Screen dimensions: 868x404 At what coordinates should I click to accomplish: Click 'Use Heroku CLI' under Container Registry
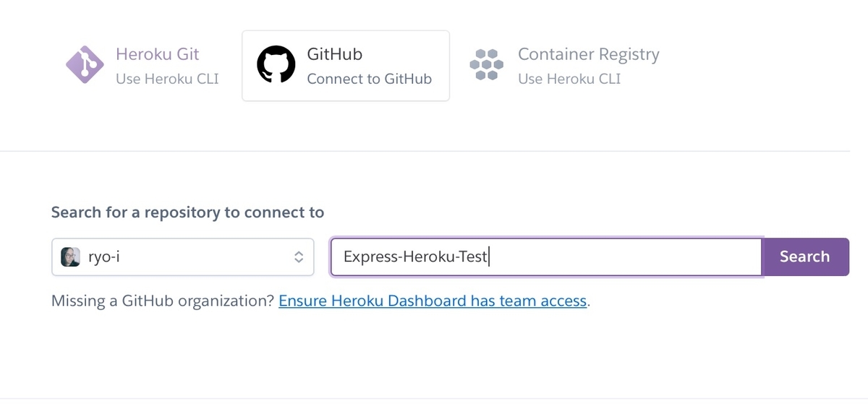569,79
